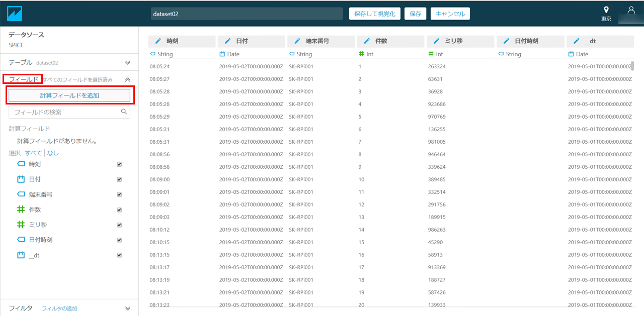
Task: Uncheck the __dt field checkbox
Action: [x=119, y=255]
